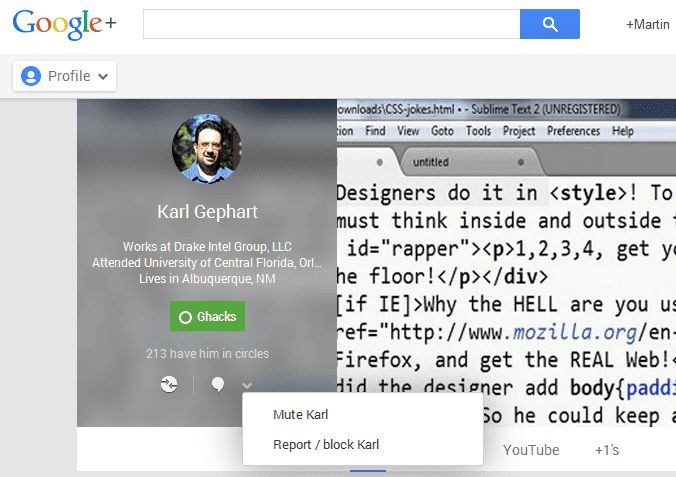Click the circle arrows icon below the circles count

(x=169, y=384)
